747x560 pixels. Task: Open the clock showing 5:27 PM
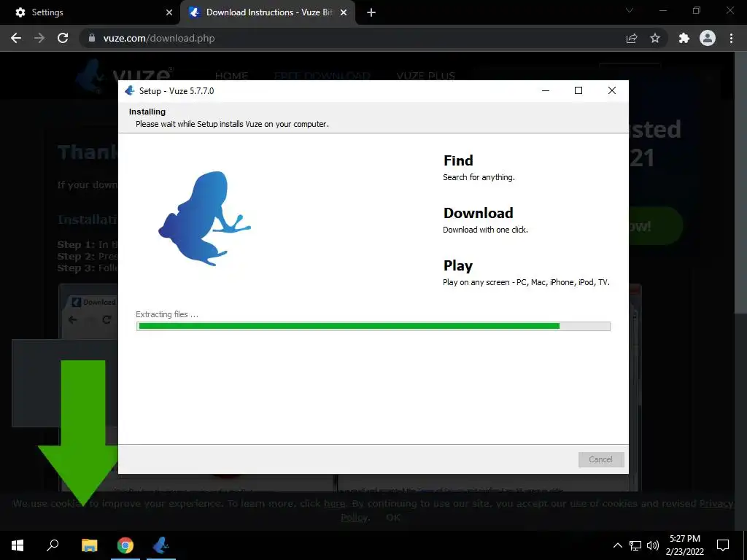tap(684, 545)
